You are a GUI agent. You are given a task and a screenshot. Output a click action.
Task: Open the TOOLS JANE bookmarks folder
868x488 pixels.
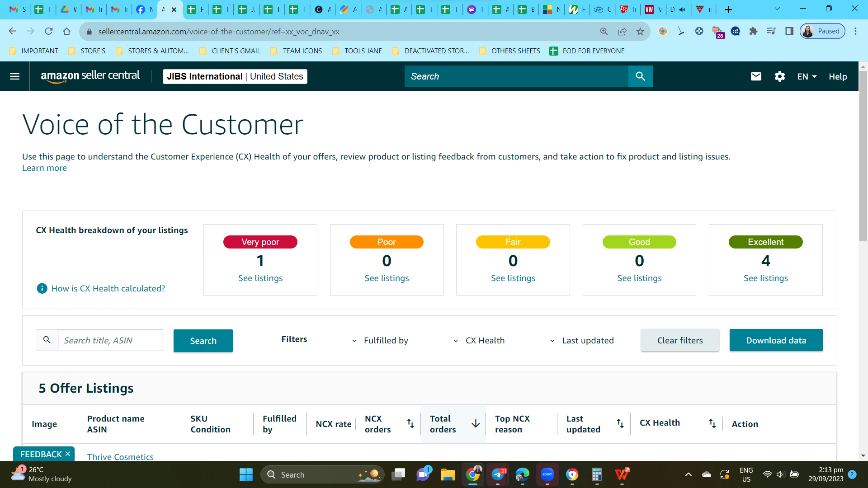tap(357, 51)
